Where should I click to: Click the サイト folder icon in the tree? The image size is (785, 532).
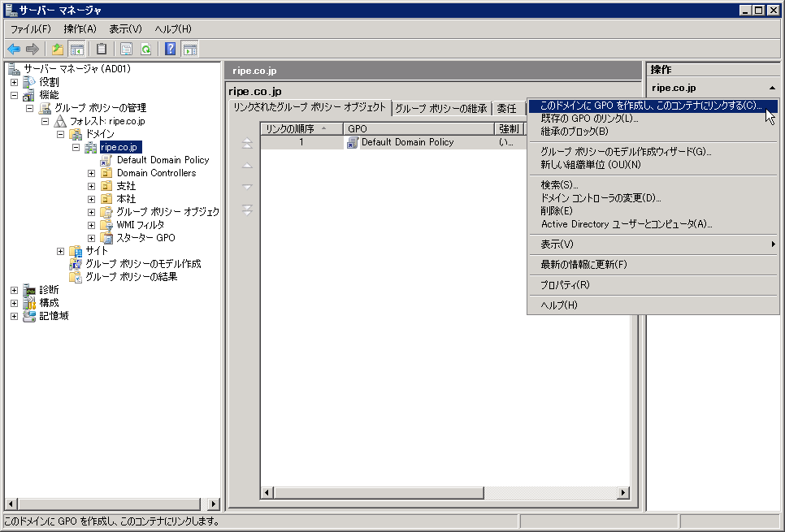click(76, 251)
